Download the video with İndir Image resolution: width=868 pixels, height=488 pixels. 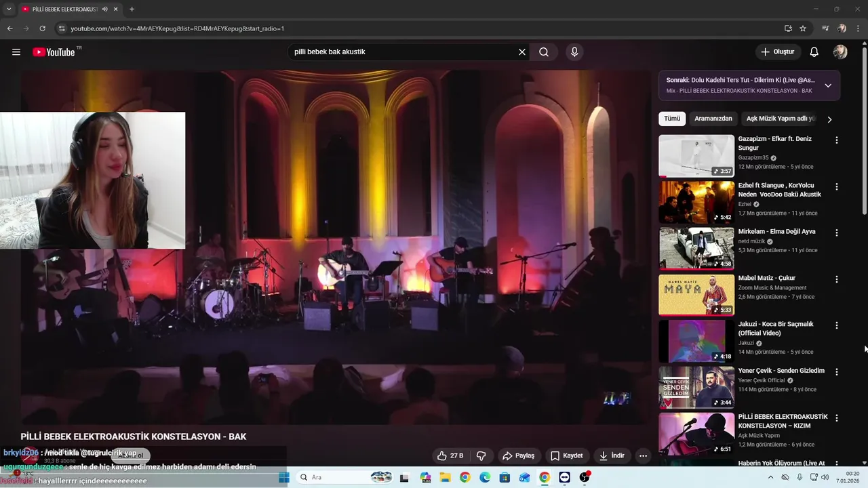pyautogui.click(x=612, y=455)
